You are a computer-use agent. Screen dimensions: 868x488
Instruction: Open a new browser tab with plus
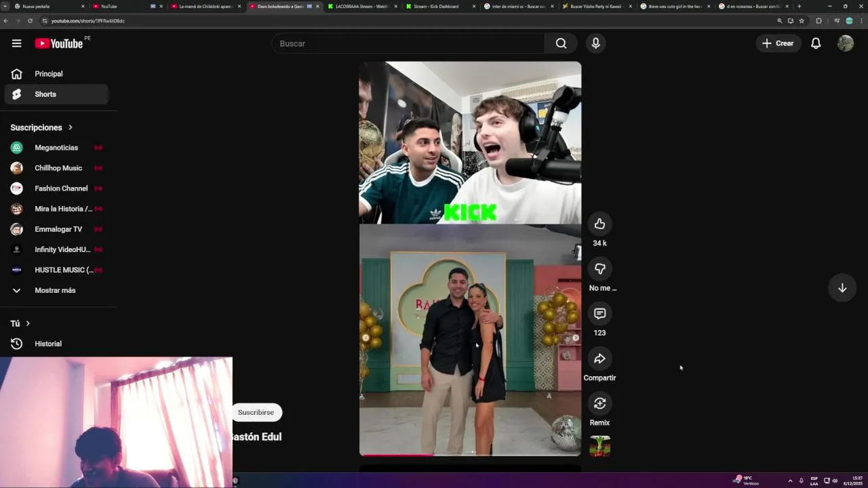[799, 6]
